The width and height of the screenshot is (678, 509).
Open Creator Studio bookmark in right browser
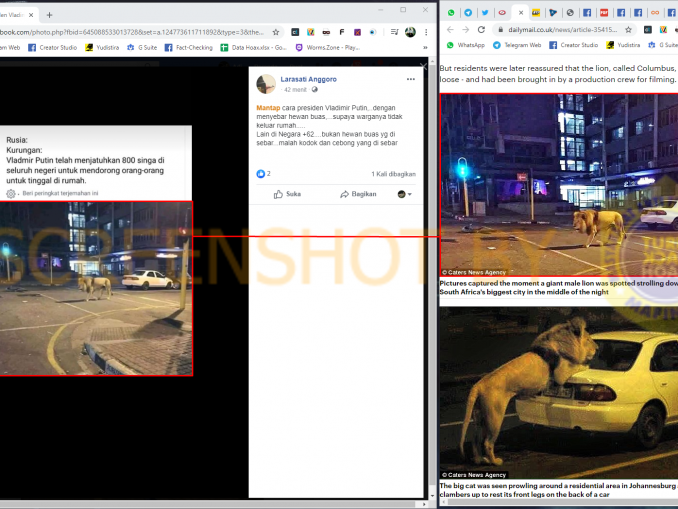pyautogui.click(x=573, y=45)
